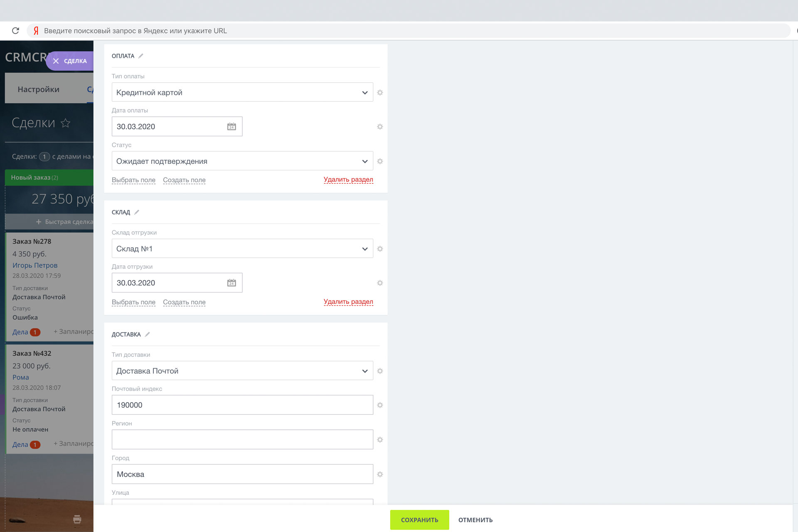Click the green СОХРАНИТЬ button
Screen dimensions: 798x532
(419, 520)
